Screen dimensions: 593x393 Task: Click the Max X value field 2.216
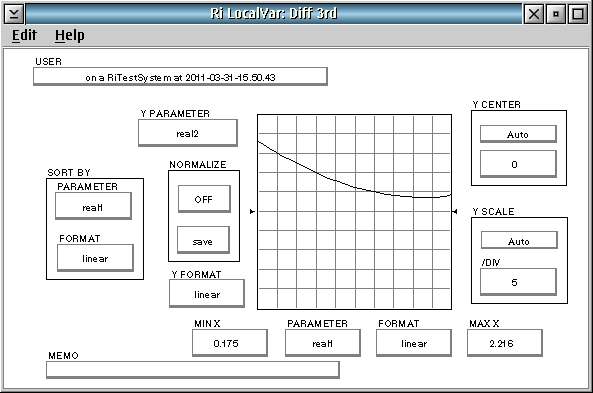click(505, 343)
